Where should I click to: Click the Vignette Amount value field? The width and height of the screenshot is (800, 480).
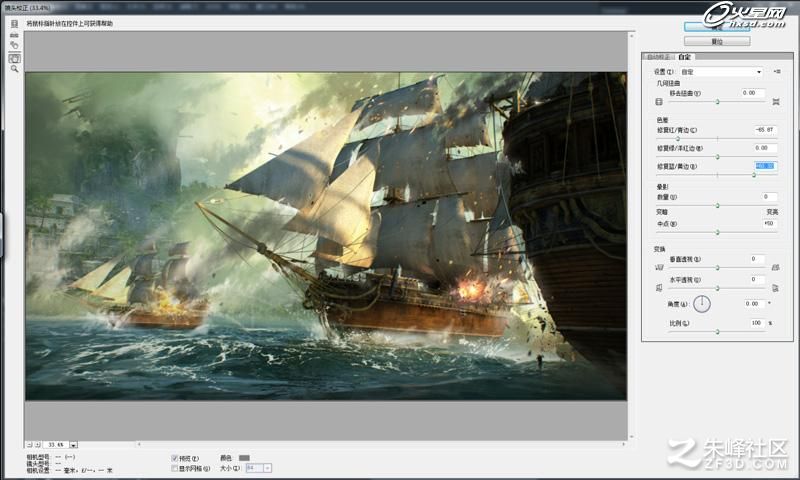tap(769, 196)
